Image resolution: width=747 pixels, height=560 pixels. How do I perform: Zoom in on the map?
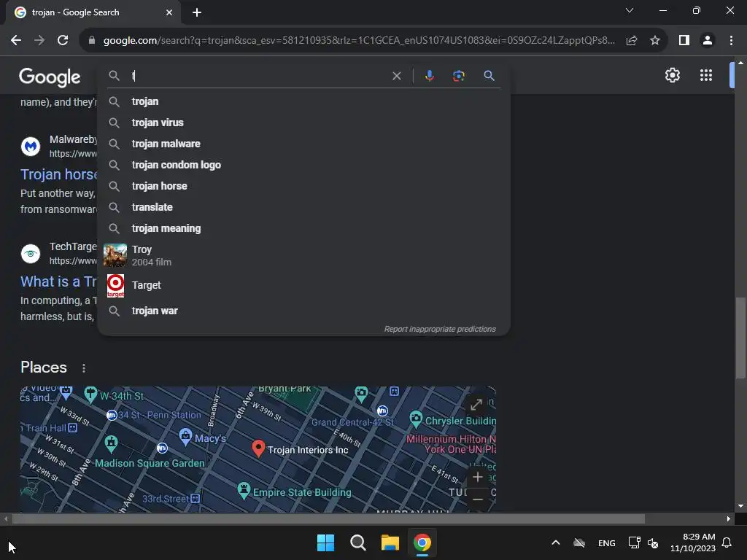click(477, 477)
